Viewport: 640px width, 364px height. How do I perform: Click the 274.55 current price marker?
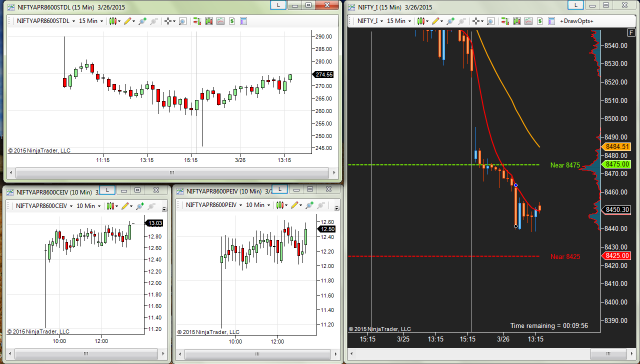coord(323,74)
